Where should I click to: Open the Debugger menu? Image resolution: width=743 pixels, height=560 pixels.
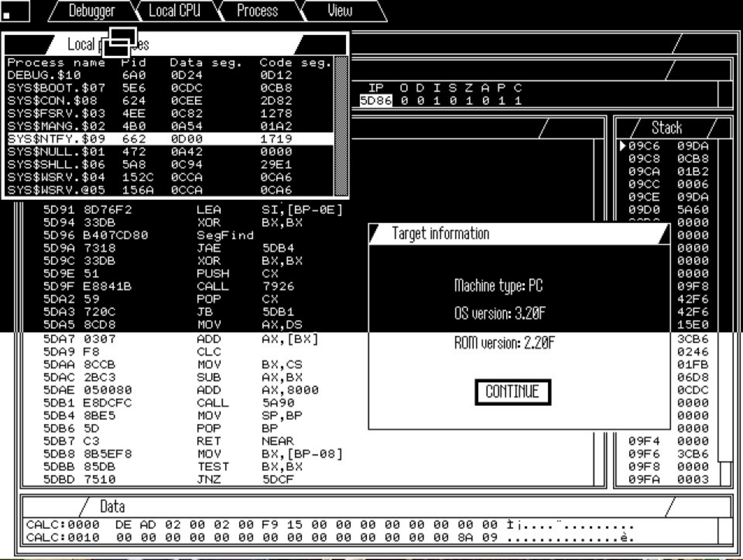coord(92,11)
